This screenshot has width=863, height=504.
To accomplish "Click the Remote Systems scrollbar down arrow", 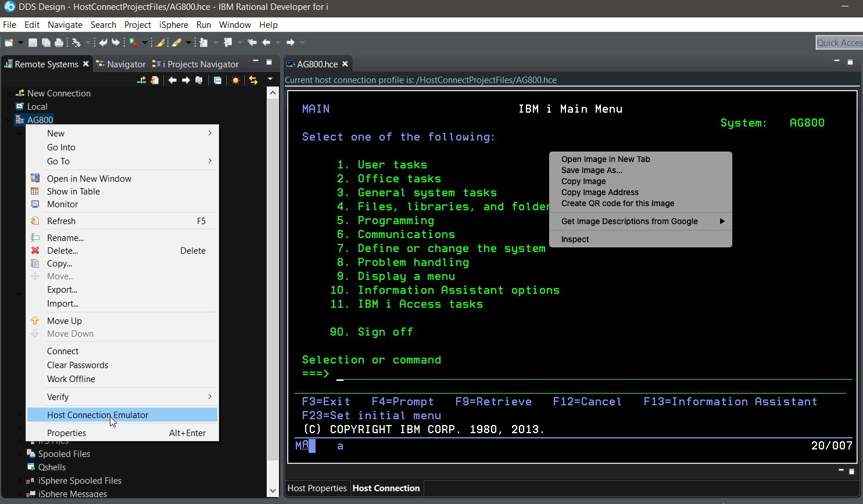I will point(273,491).
